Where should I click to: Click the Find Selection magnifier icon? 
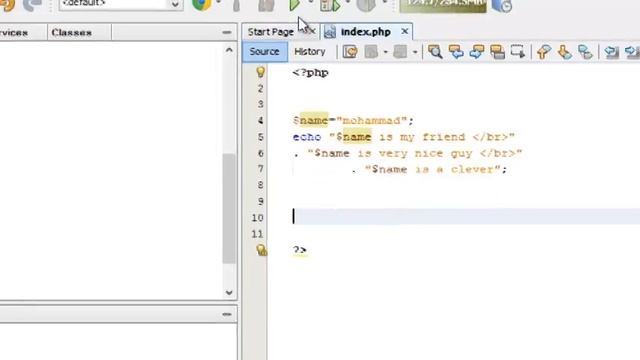(x=435, y=52)
